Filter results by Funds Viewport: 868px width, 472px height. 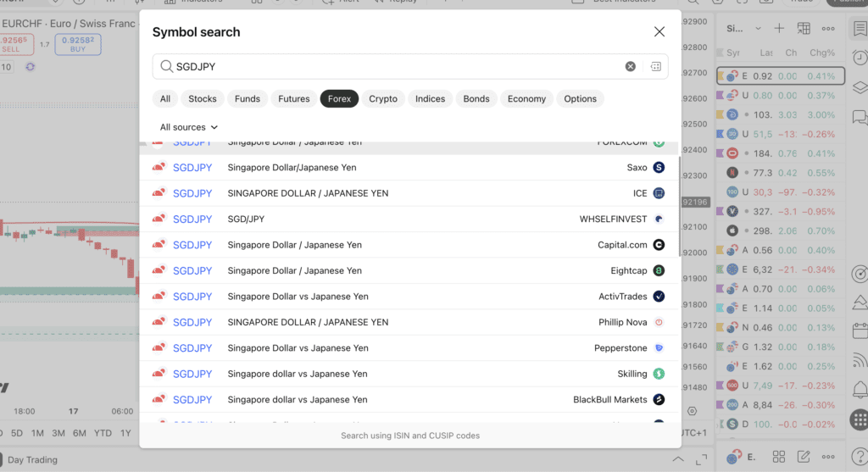coord(247,98)
